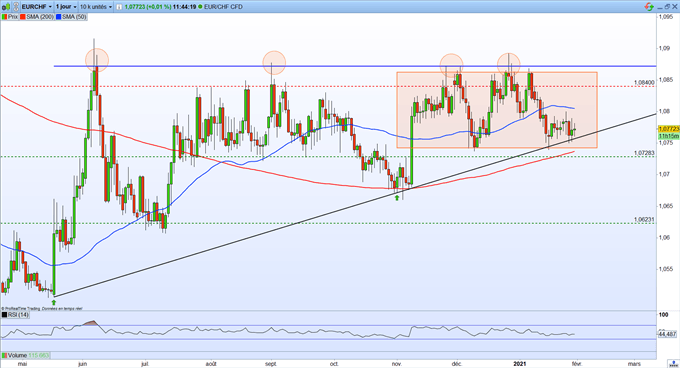This screenshot has height=368, width=680.
Task: Click the SMA (200) indicator label
Action: click(x=40, y=17)
